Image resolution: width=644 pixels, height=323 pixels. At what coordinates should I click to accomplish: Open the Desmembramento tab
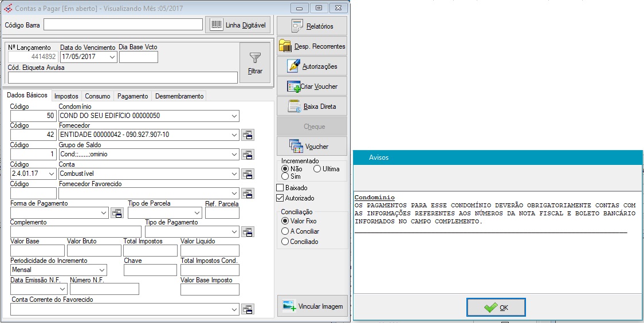click(x=179, y=96)
